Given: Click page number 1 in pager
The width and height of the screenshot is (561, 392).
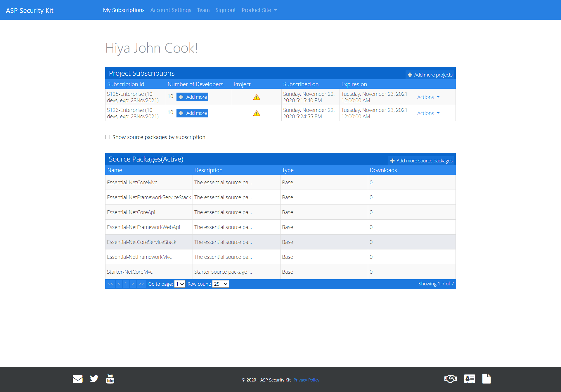Looking at the screenshot, I should point(126,284).
